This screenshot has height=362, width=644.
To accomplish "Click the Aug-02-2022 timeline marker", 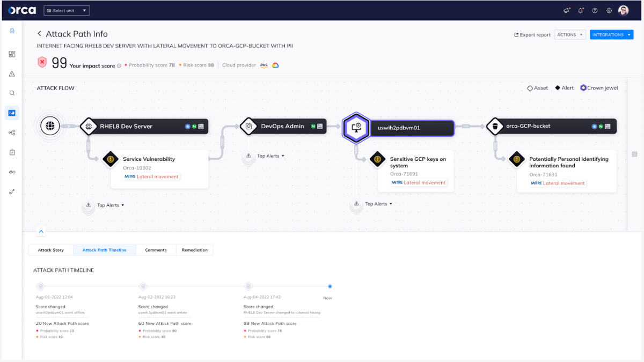I will [143, 286].
